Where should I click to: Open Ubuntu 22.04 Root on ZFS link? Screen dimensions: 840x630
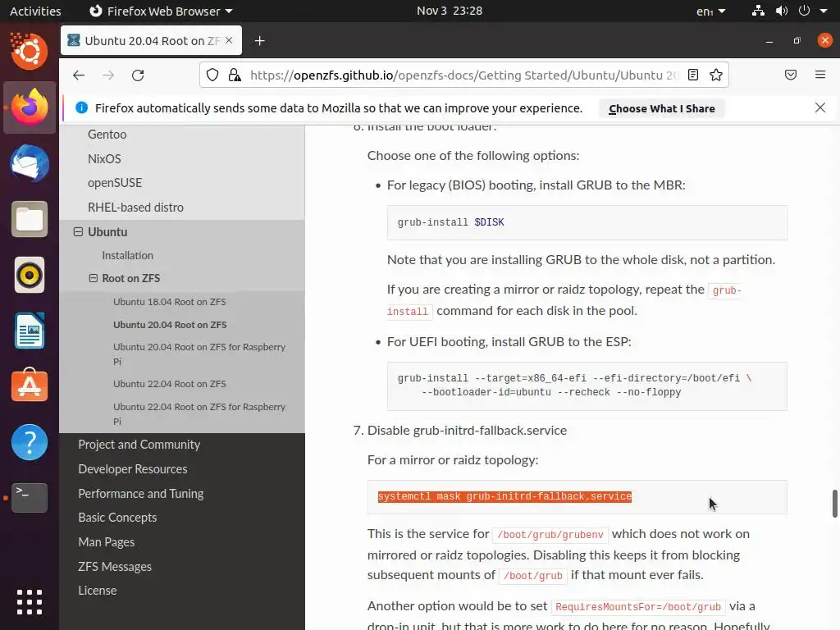(169, 384)
